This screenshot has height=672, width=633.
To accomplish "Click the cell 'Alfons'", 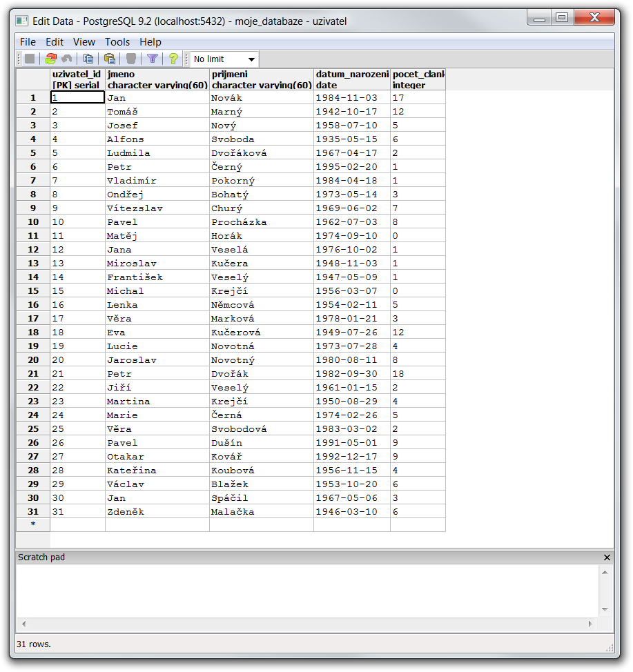I will 157,139.
